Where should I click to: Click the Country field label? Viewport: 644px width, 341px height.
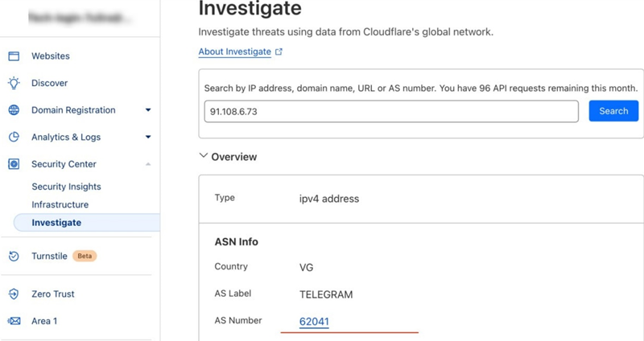pyautogui.click(x=231, y=266)
